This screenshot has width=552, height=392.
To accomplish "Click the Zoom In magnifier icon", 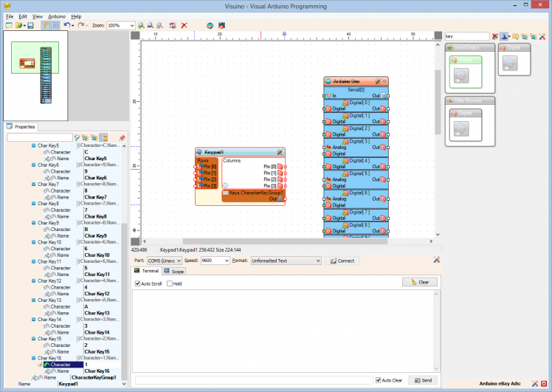I will pos(141,25).
